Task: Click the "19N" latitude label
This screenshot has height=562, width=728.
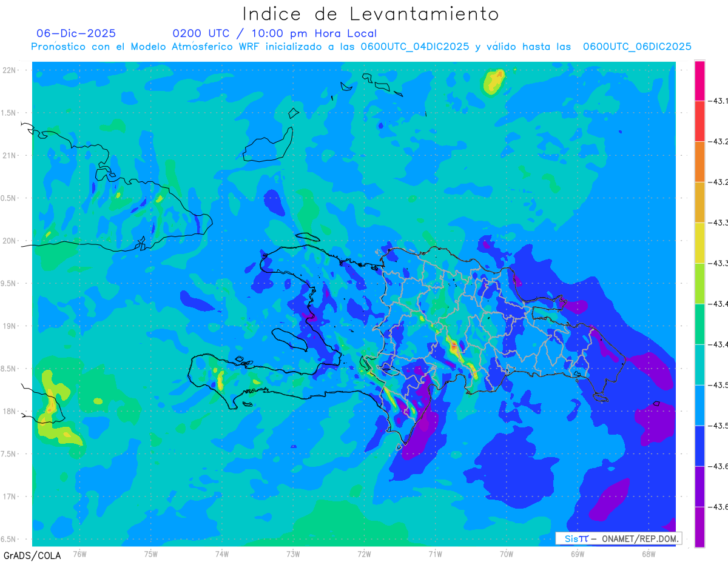Action: click(10, 326)
